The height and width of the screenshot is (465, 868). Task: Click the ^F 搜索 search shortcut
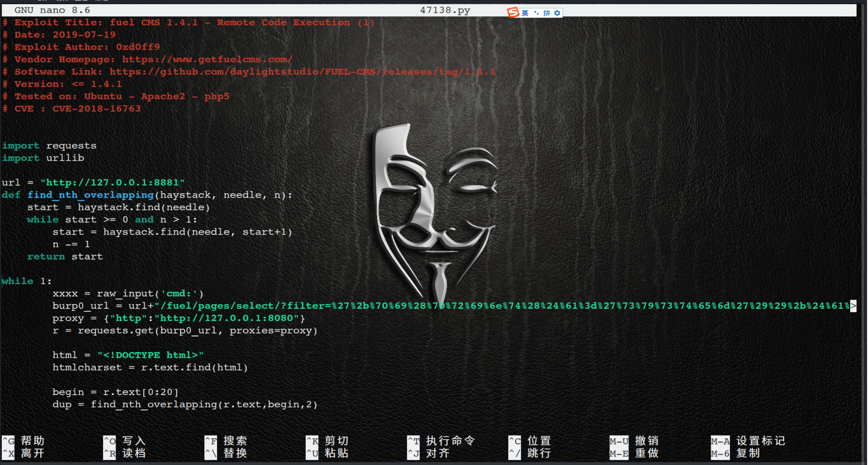pyautogui.click(x=226, y=441)
